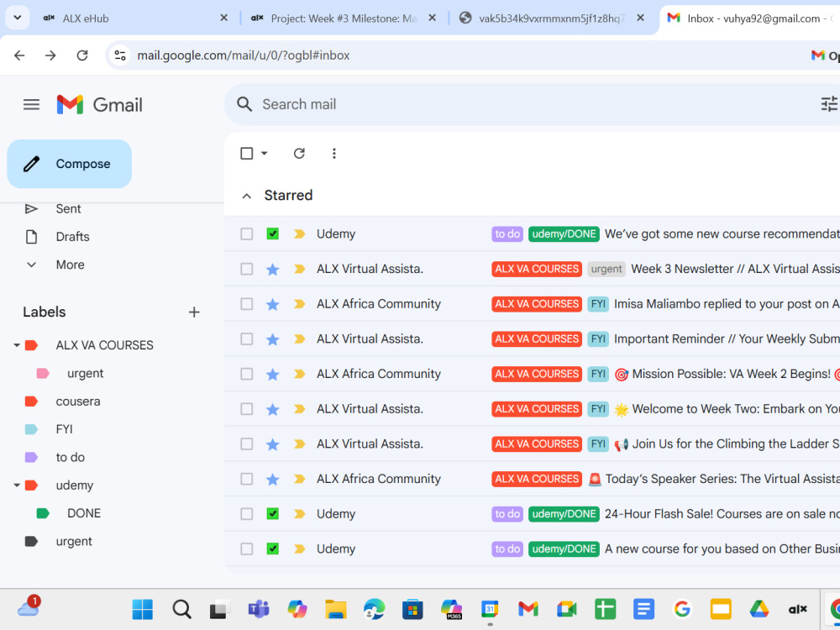
Task: Toggle importance marker on Welcome to Week Two email
Action: [x=300, y=409]
